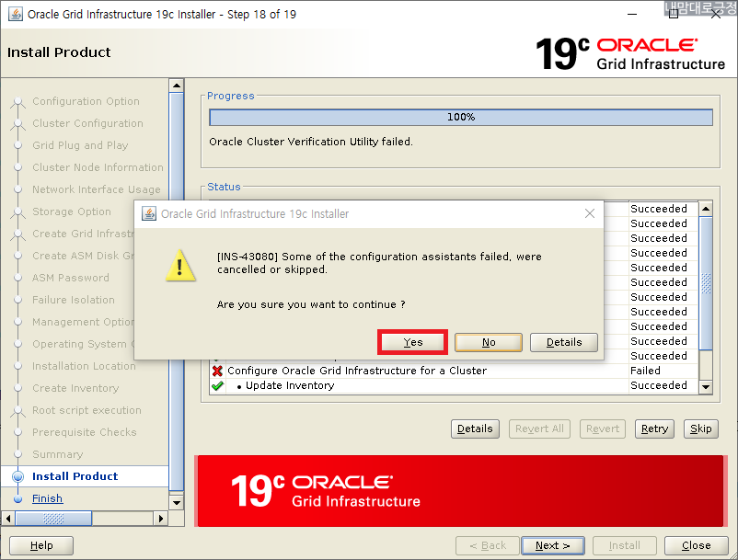Click 'Oracle Cluster Verification Utility failed.' text
The width and height of the screenshot is (738, 560).
coord(311,142)
